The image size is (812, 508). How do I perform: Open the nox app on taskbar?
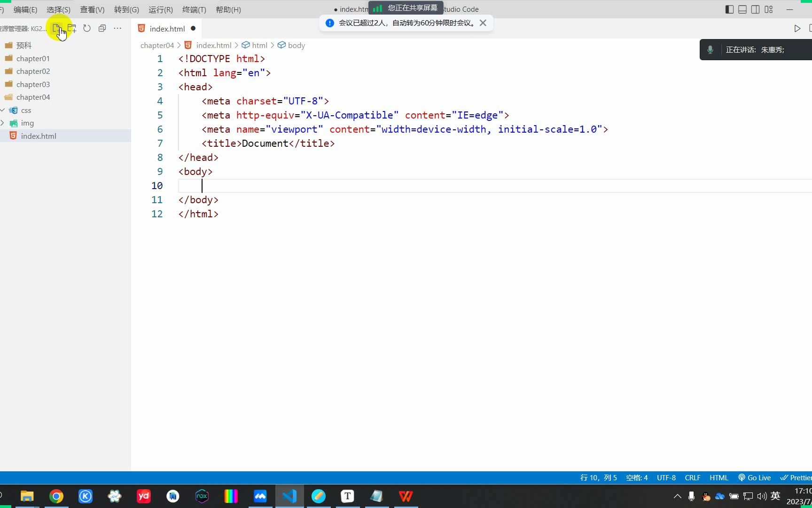[x=202, y=496]
